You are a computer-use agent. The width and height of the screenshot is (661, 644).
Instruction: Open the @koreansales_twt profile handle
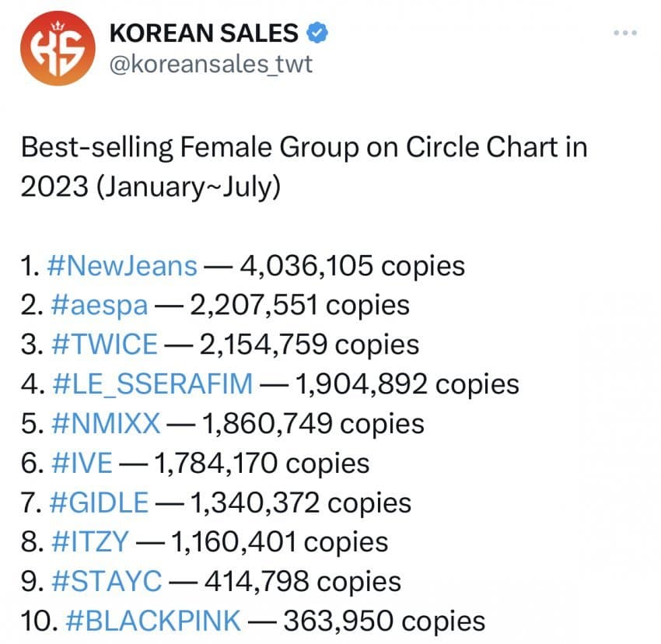(212, 65)
